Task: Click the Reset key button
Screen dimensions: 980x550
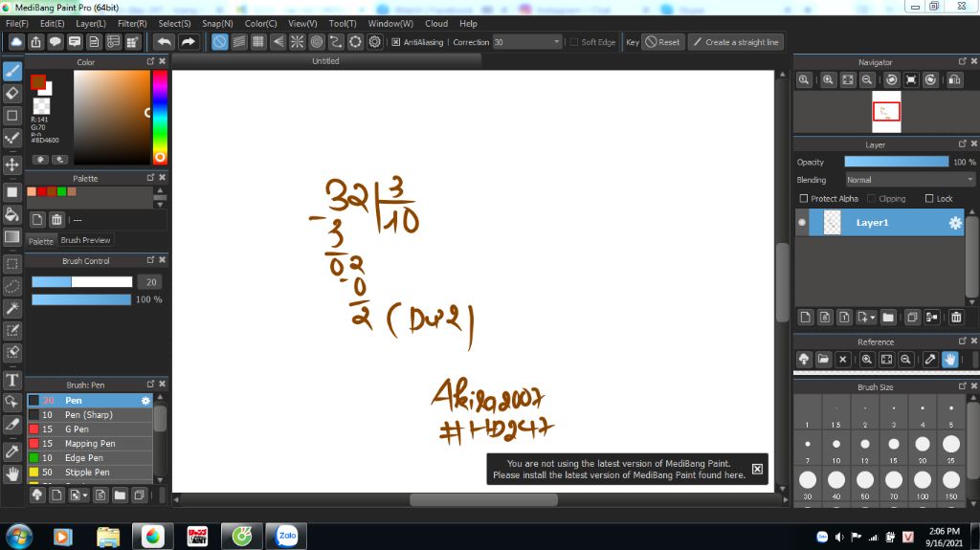Action: tap(662, 42)
